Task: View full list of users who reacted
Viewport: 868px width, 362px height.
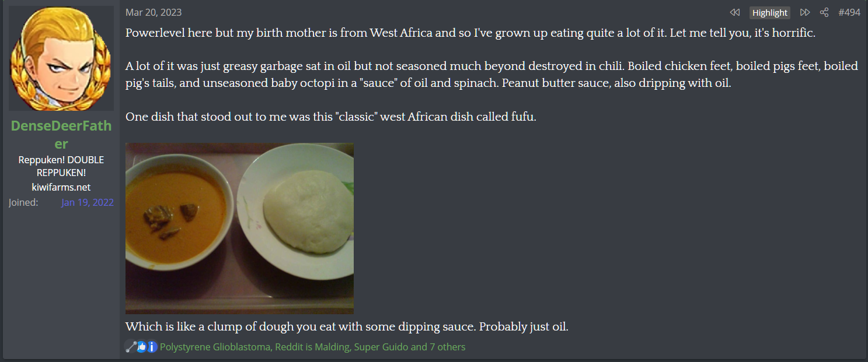Action: click(312, 347)
